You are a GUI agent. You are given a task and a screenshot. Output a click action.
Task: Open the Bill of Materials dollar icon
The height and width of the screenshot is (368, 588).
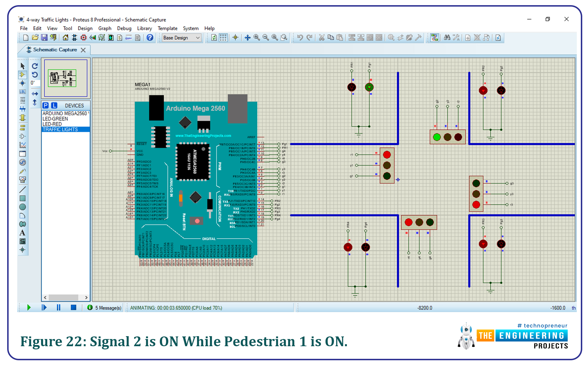coord(120,38)
